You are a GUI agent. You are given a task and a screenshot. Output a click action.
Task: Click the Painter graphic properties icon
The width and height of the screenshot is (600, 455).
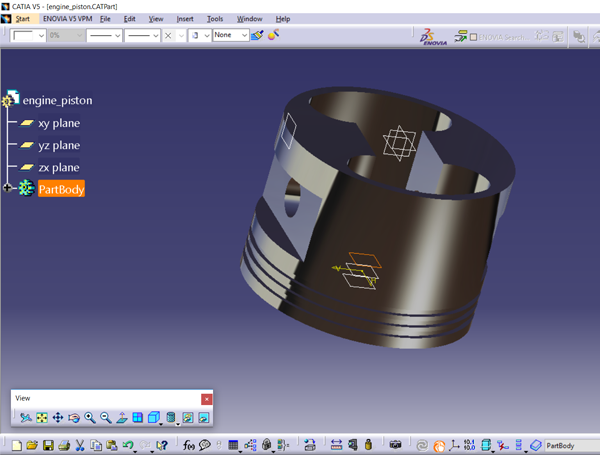tap(257, 35)
